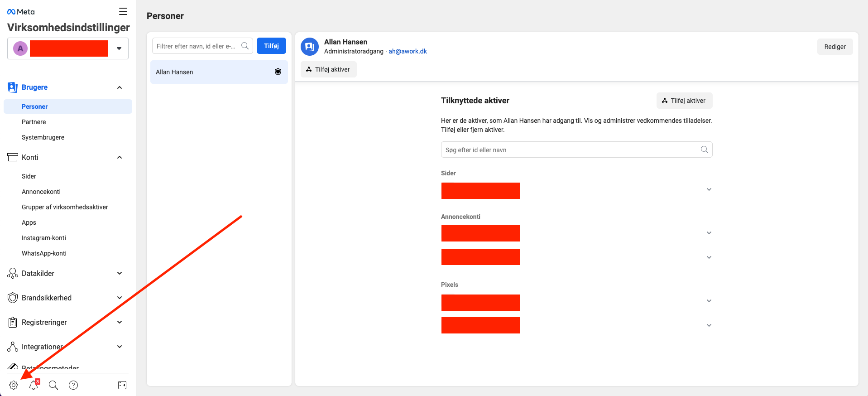
Task: Click the Personer page title
Action: pos(165,16)
